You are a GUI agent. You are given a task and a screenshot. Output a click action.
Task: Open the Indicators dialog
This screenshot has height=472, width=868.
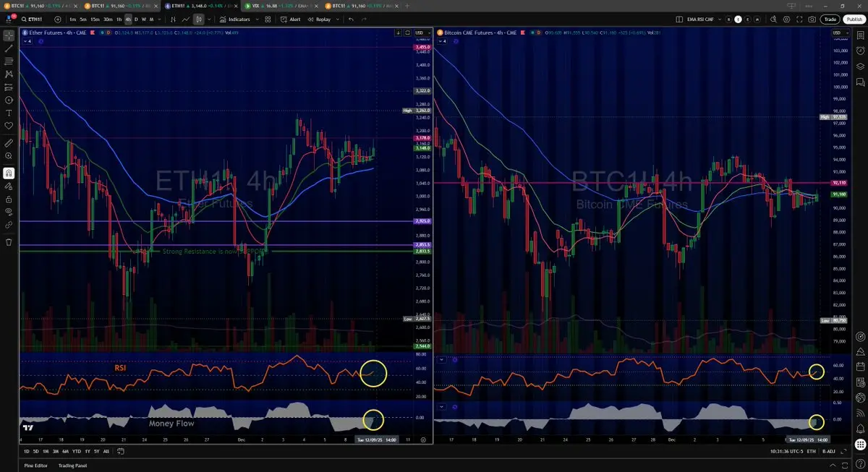point(234,20)
